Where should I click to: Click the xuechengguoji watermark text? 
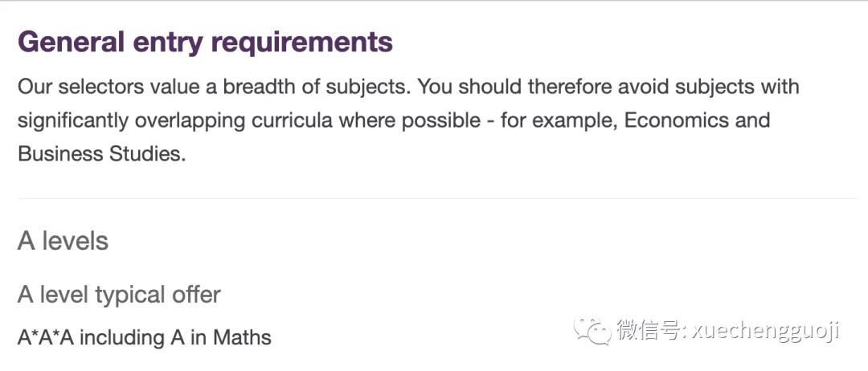click(766, 331)
